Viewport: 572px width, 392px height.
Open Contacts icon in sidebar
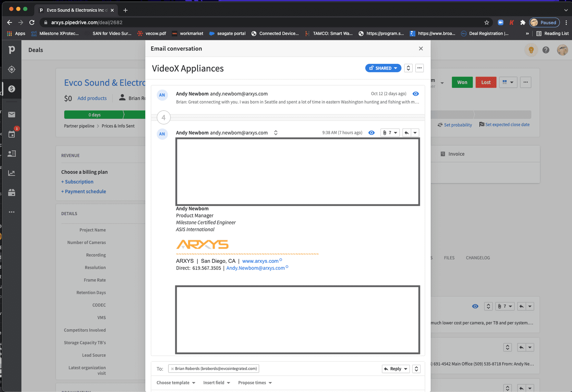12,154
